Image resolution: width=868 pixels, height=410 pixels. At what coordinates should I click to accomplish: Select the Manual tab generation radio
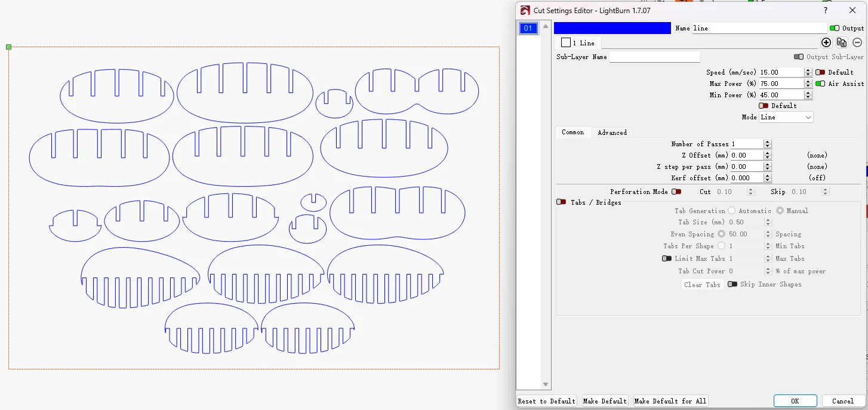pos(780,211)
